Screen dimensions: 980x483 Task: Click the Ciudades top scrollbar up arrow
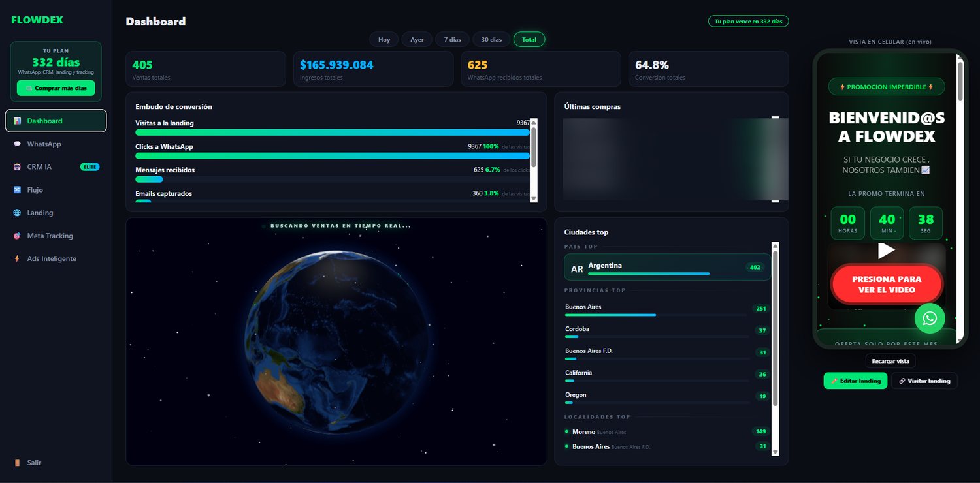point(776,245)
